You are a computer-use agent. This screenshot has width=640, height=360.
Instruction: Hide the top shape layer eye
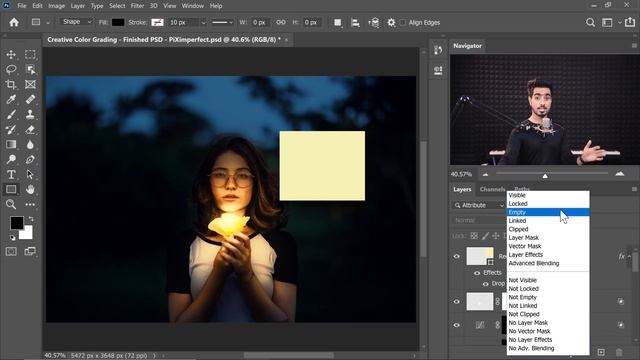[457, 257]
